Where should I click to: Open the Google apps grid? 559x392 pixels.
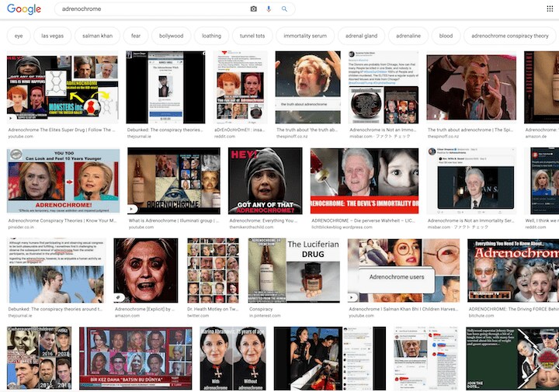coord(549,9)
